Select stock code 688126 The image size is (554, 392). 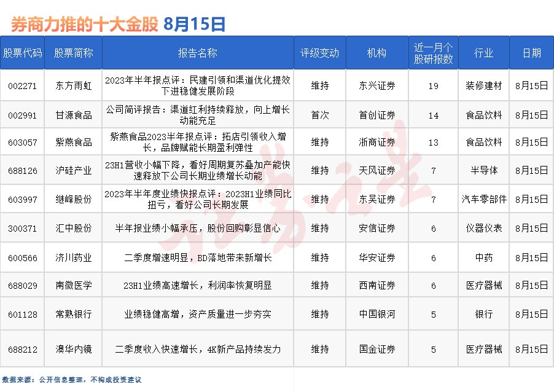tap(22, 171)
